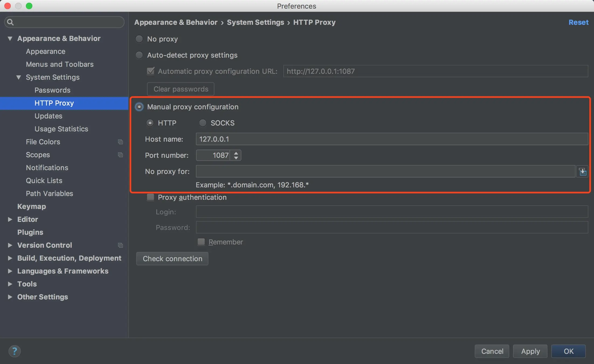Click the project-level icon next to Version Control
Viewport: 594px width, 364px height.
(120, 245)
